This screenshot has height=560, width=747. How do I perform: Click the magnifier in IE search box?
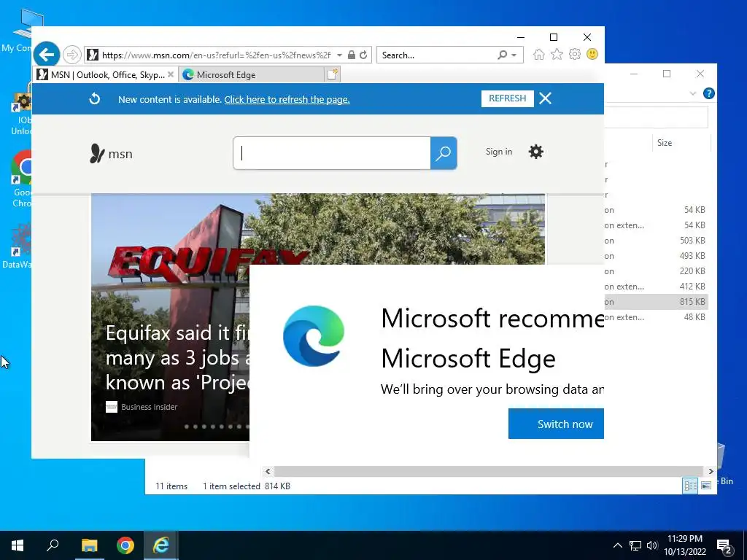point(502,55)
